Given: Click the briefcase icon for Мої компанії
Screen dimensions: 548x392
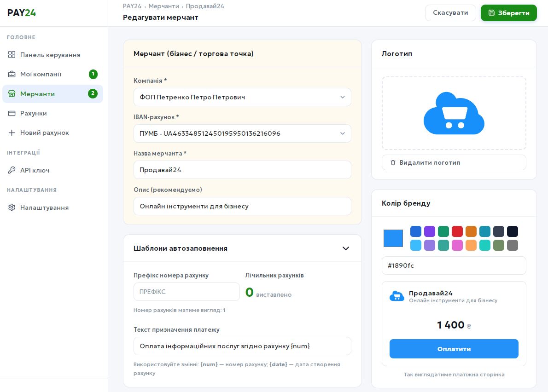Looking at the screenshot, I should (x=12, y=74).
